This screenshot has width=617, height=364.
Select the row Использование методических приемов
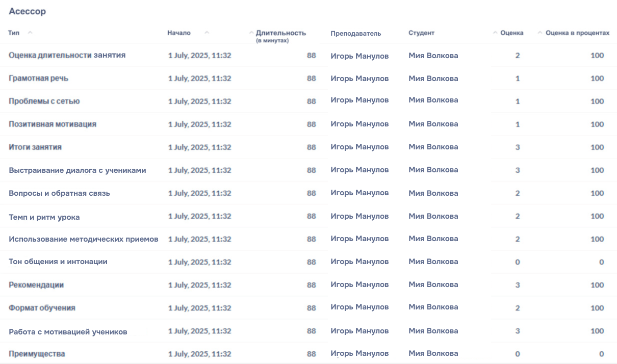coord(308,239)
